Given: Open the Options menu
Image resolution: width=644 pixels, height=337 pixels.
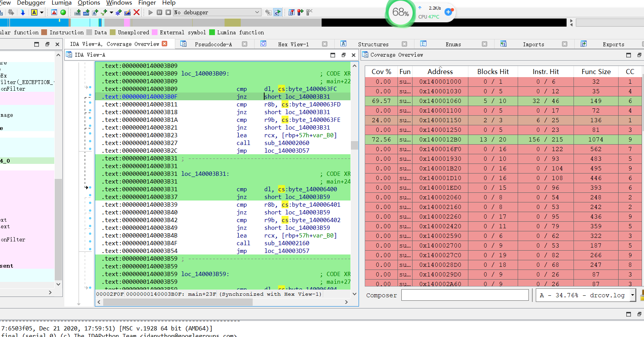Looking at the screenshot, I should [89, 3].
